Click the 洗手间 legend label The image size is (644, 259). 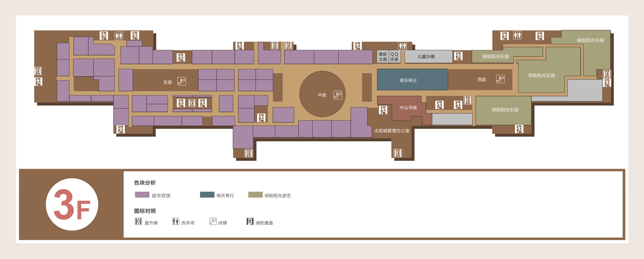188,223
